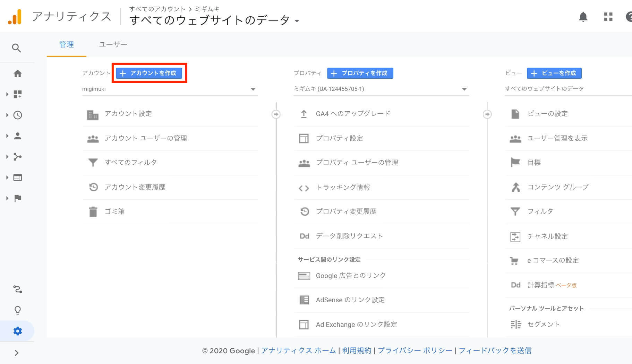Image resolution: width=632 pixels, height=364 pixels.
Task: Open すべてのウェブサイトのデータ view selector header
Action: 214,20
